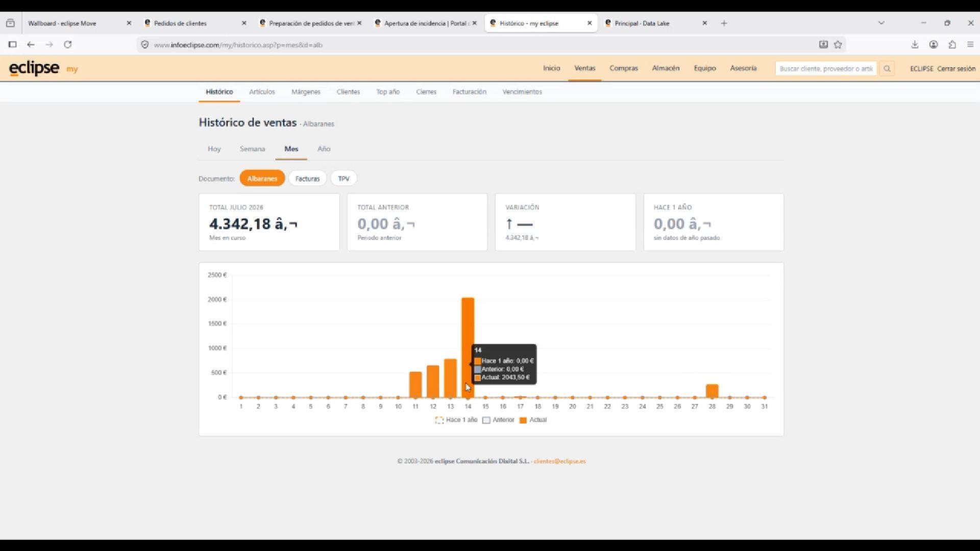980x551 pixels.
Task: Open the Asesoría menu item
Action: pyautogui.click(x=743, y=68)
